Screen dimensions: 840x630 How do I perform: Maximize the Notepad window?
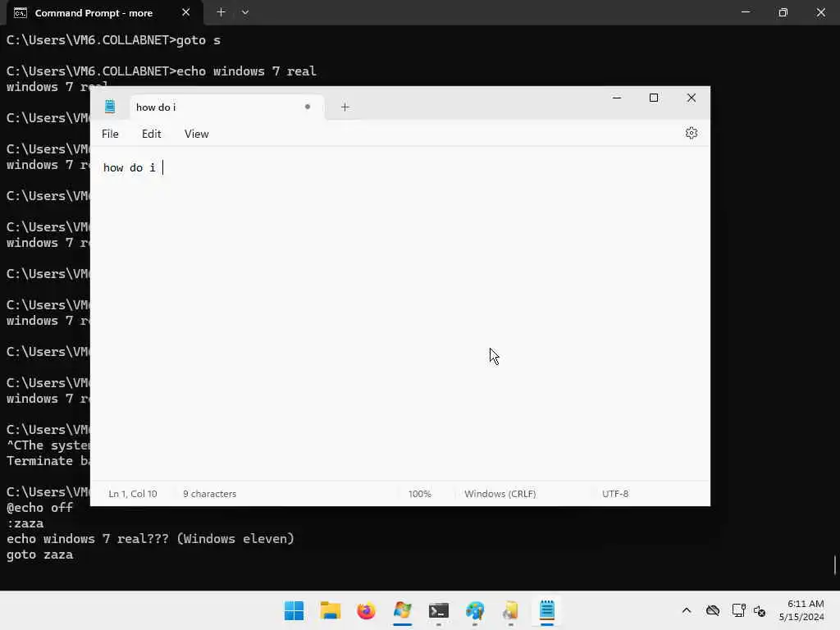pyautogui.click(x=654, y=98)
